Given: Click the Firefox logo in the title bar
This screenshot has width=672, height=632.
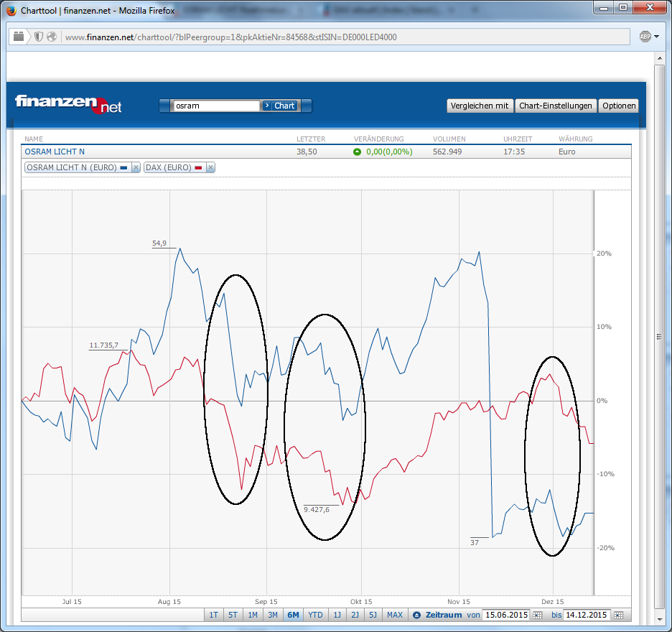Looking at the screenshot, I should [x=11, y=10].
